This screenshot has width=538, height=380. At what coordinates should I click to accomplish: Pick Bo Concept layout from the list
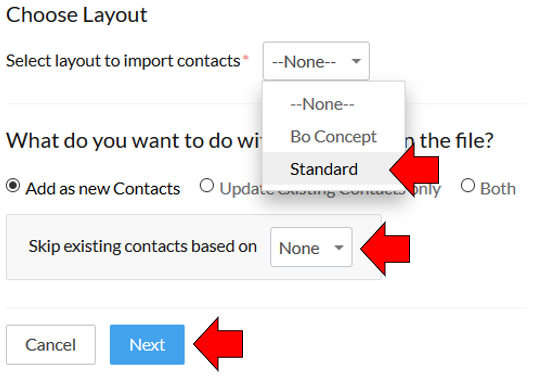(334, 136)
